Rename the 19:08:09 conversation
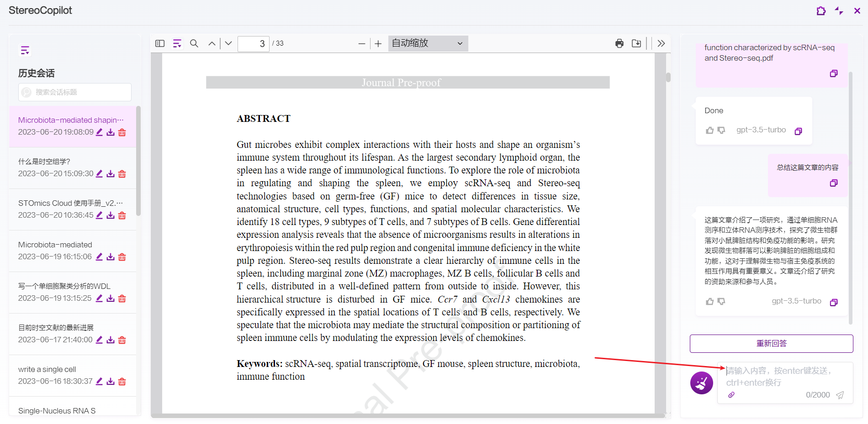Viewport: 868px width, 424px height. click(99, 132)
